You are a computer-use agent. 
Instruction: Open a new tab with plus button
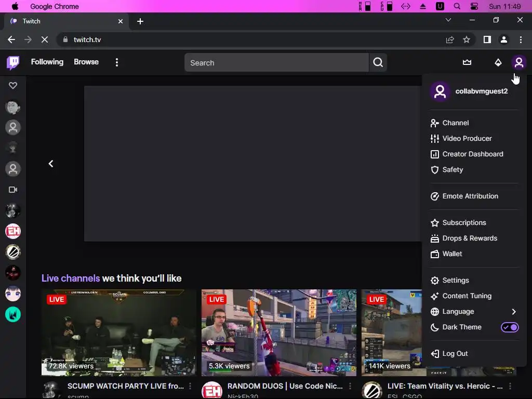click(140, 21)
